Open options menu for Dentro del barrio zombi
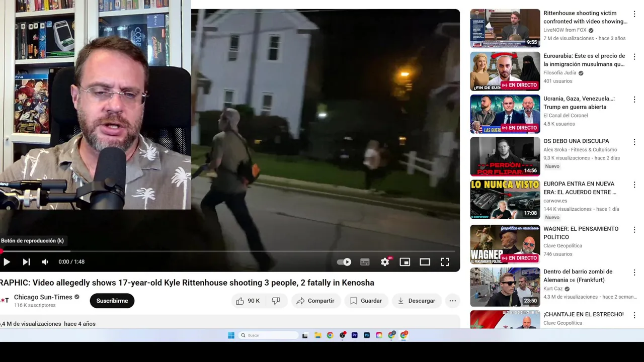 click(x=634, y=273)
